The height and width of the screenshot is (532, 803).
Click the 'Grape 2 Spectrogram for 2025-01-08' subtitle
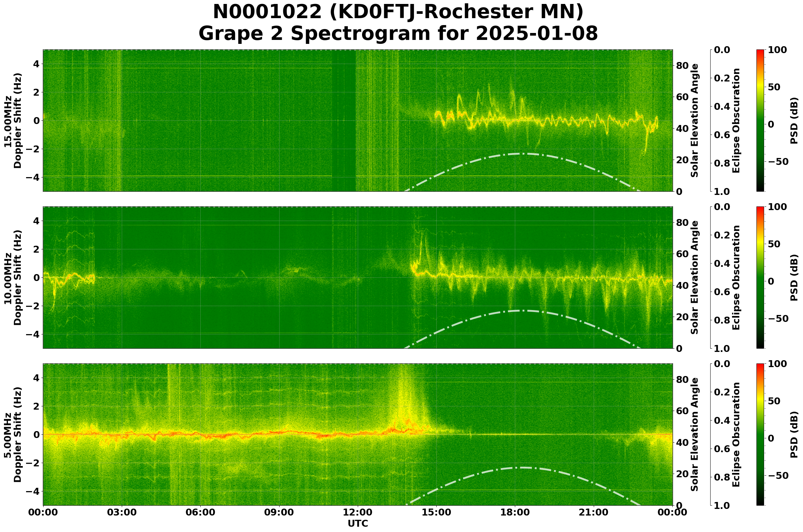pos(398,34)
